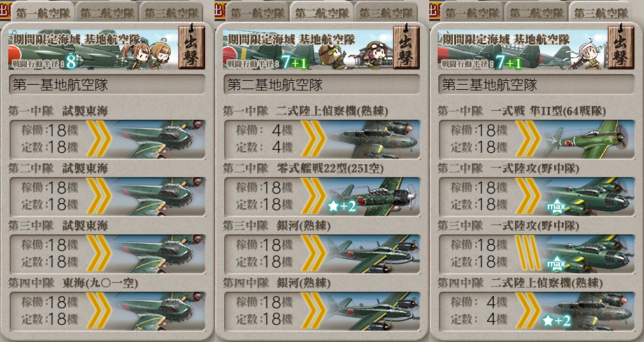
Task: Switch the 出撃 tag in the third air corps panel
Action: 620,47
